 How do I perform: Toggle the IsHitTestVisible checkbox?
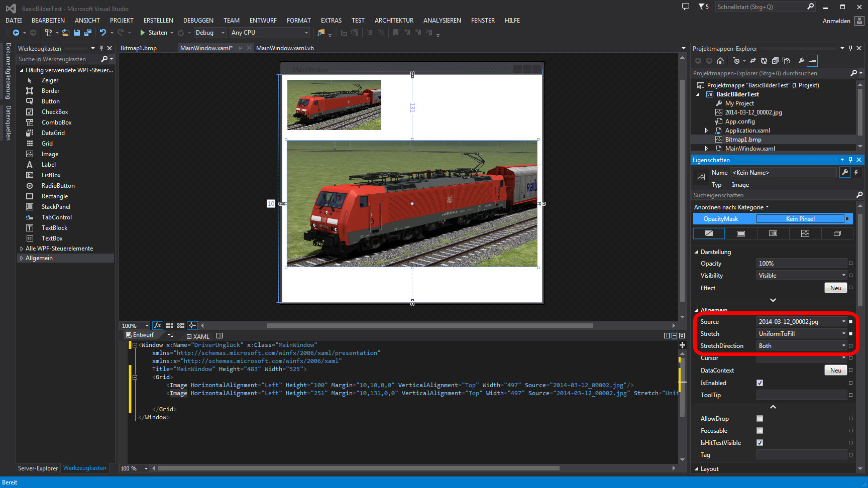coord(759,442)
